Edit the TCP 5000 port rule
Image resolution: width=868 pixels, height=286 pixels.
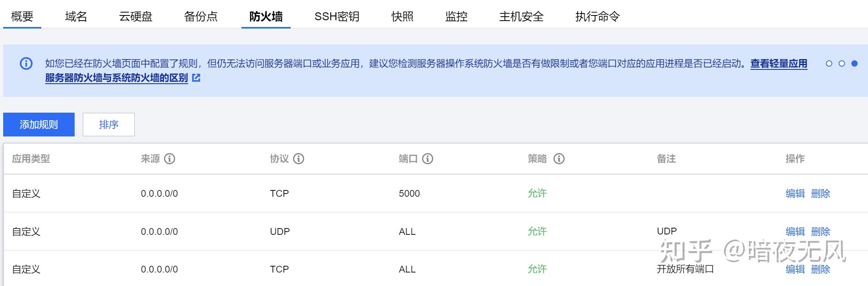(x=795, y=194)
